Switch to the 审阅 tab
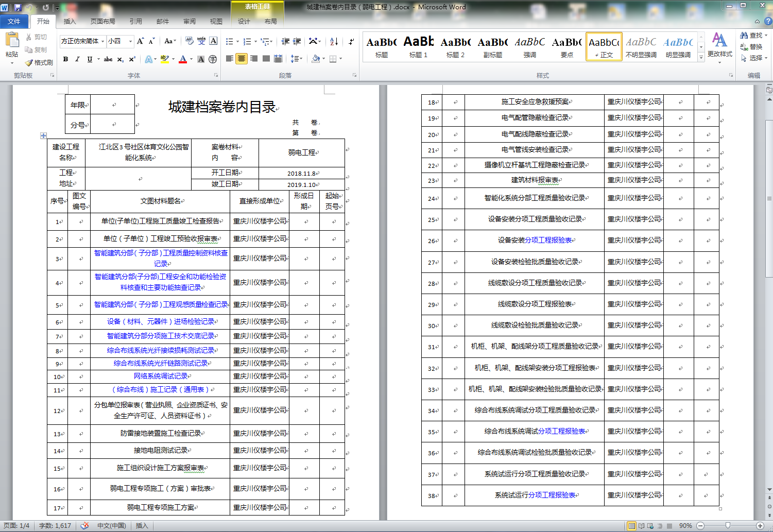This screenshot has width=773, height=532. click(x=190, y=21)
